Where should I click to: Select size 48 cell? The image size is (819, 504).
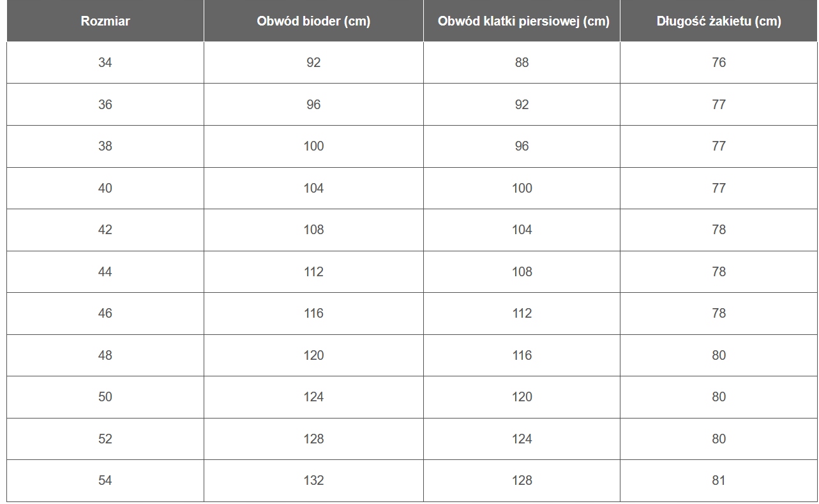tap(105, 355)
